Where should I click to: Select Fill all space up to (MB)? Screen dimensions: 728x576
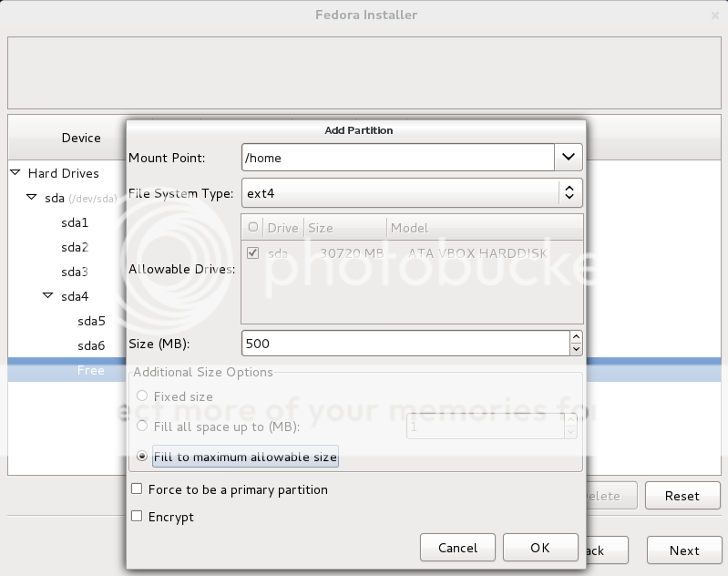pos(142,426)
